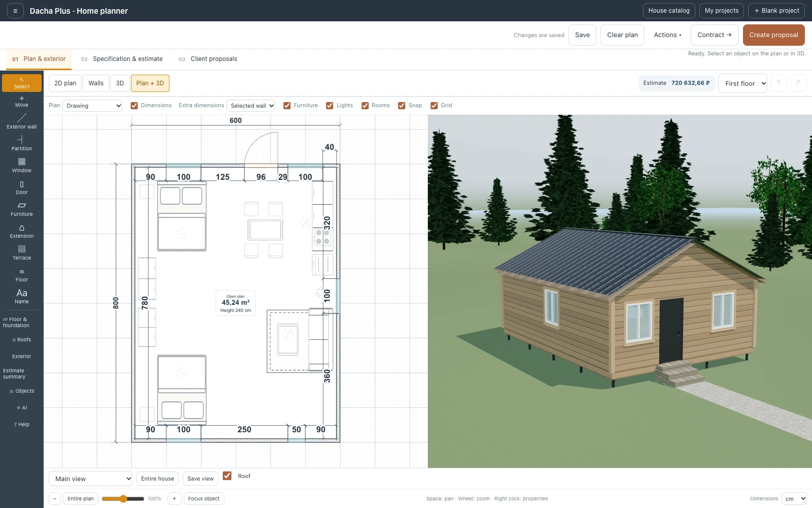The width and height of the screenshot is (812, 508).
Task: Pick the Exterior wall tool
Action: [x=22, y=121]
